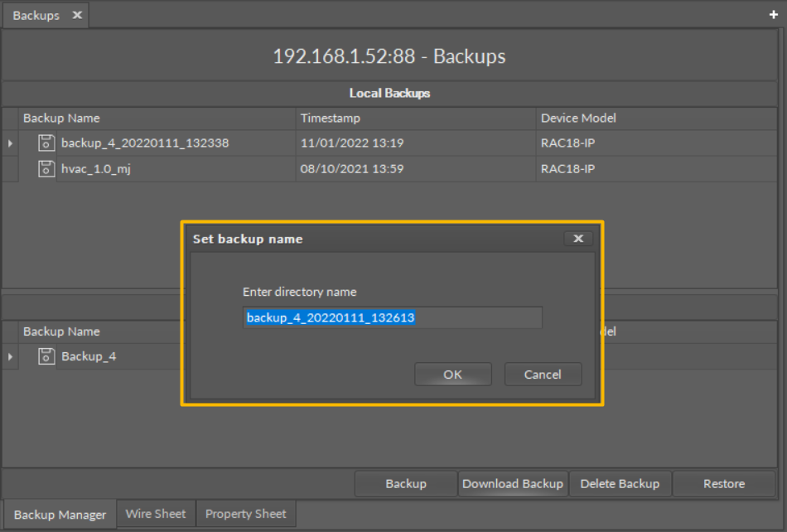Image resolution: width=787 pixels, height=532 pixels.
Task: Select the Backups tab at the top
Action: 35,15
